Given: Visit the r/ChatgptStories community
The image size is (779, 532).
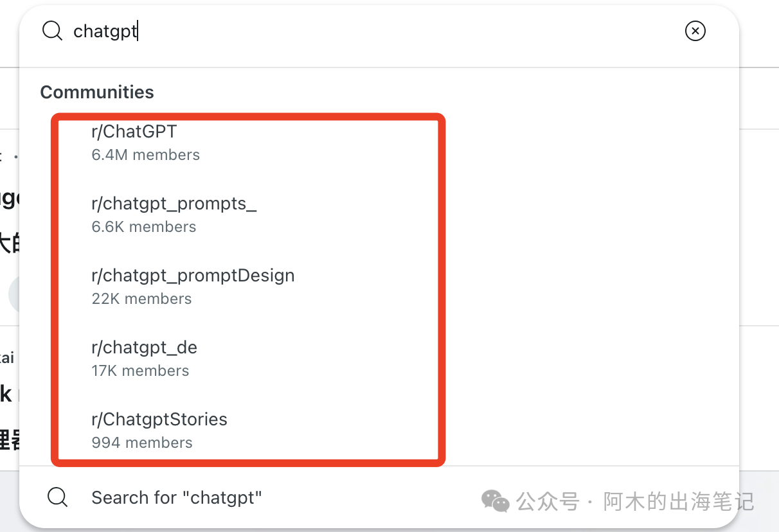Looking at the screenshot, I should pos(159,420).
